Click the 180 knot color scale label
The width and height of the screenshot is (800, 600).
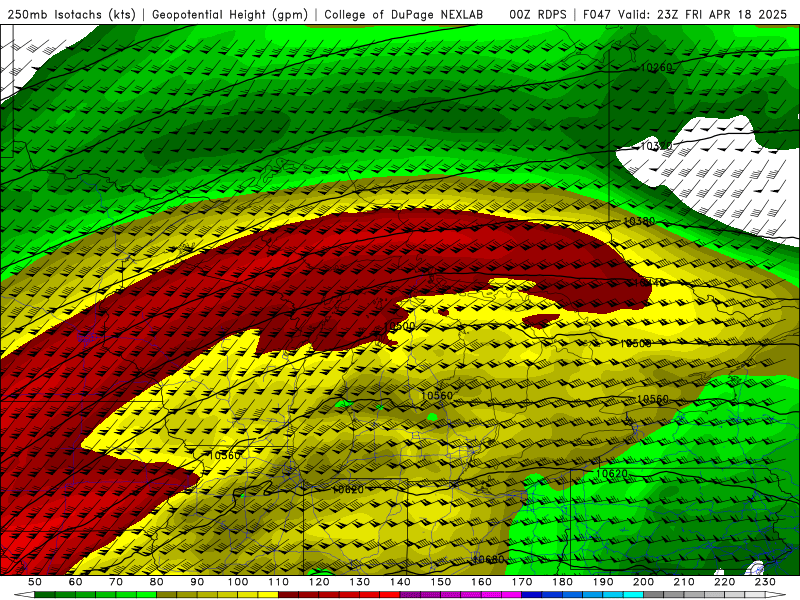(x=563, y=582)
